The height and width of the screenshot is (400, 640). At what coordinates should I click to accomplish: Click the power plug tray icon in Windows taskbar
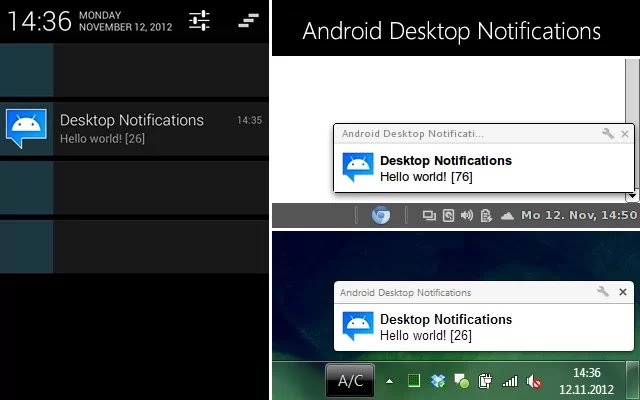tap(485, 381)
